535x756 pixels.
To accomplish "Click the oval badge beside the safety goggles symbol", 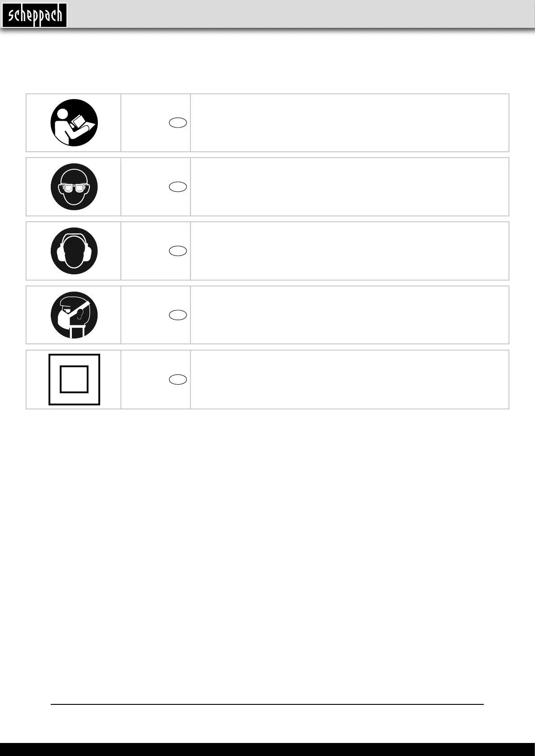I will (x=178, y=187).
